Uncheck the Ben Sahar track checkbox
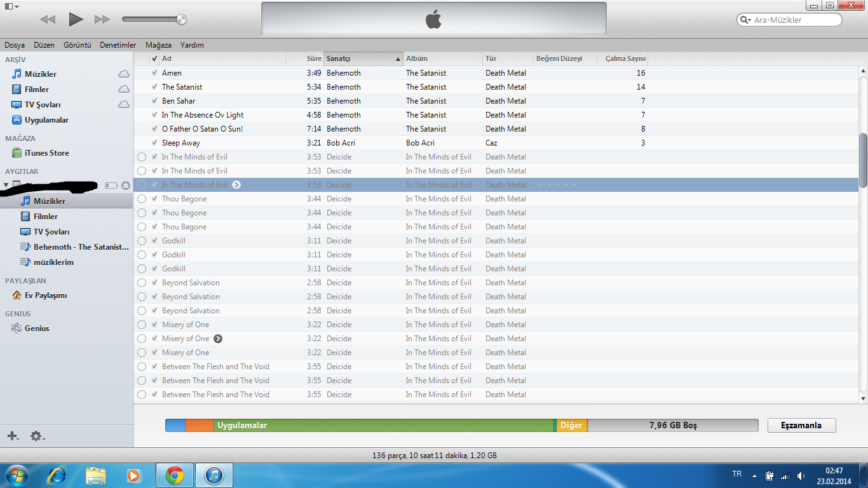The height and width of the screenshot is (488, 868). pos(154,101)
